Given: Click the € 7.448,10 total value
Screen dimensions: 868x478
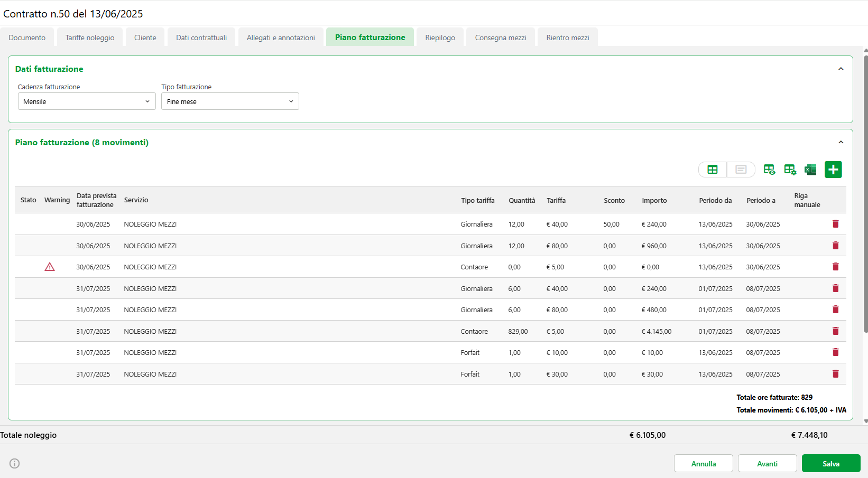Looking at the screenshot, I should [809, 435].
